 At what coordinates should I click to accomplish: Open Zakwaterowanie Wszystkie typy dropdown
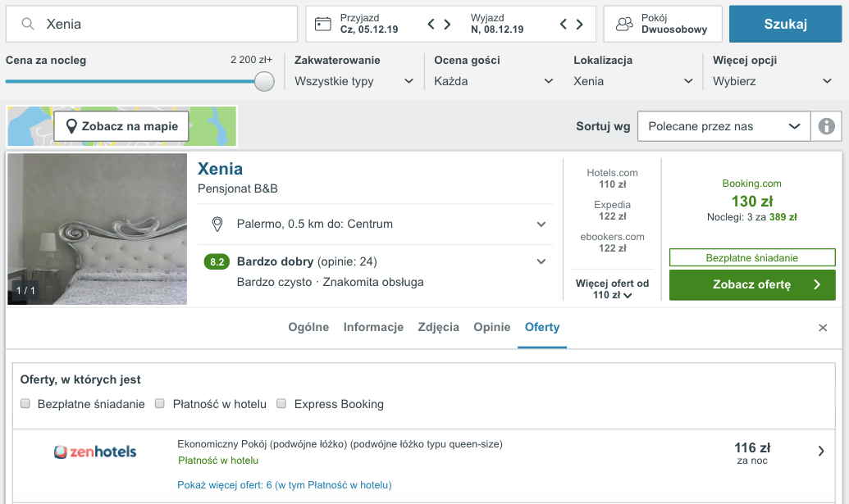pos(354,81)
